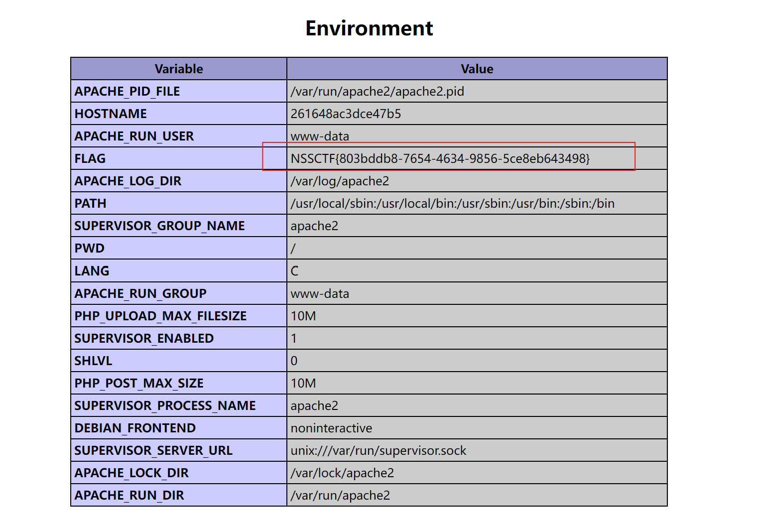This screenshot has width=758, height=532.
Task: Click the /usr/local/sbin PATH value
Action: [x=452, y=204]
